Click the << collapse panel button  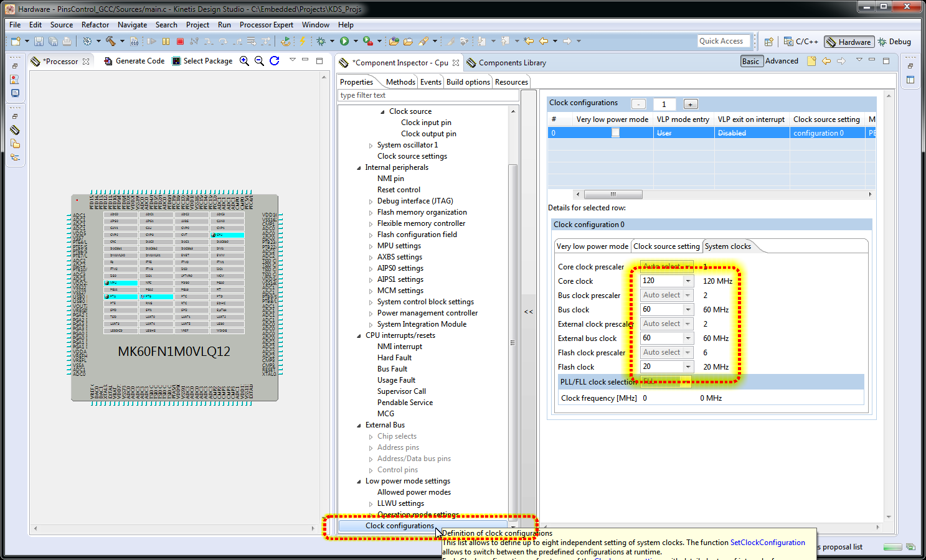coord(529,311)
